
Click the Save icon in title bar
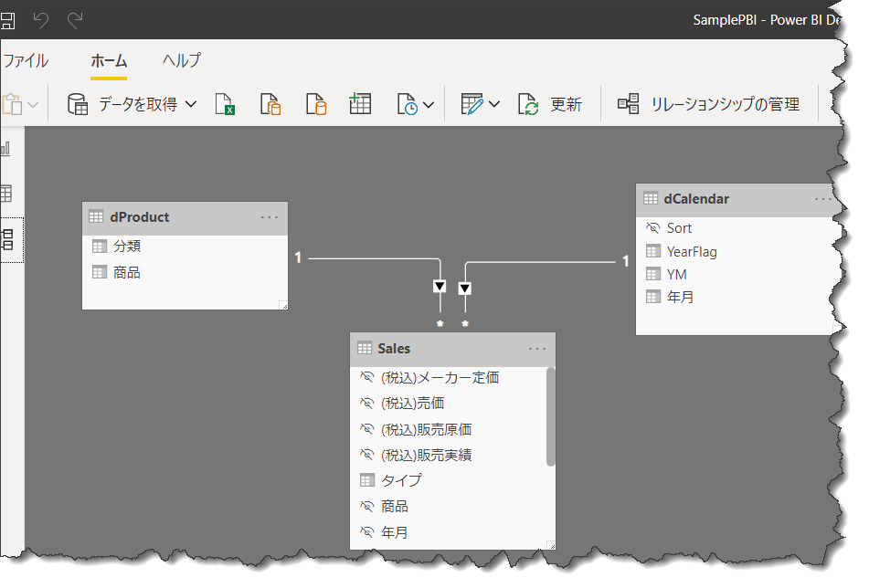[6, 20]
